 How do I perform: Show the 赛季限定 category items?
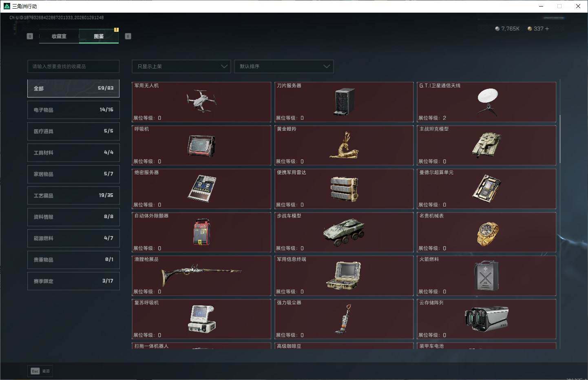pyautogui.click(x=73, y=281)
